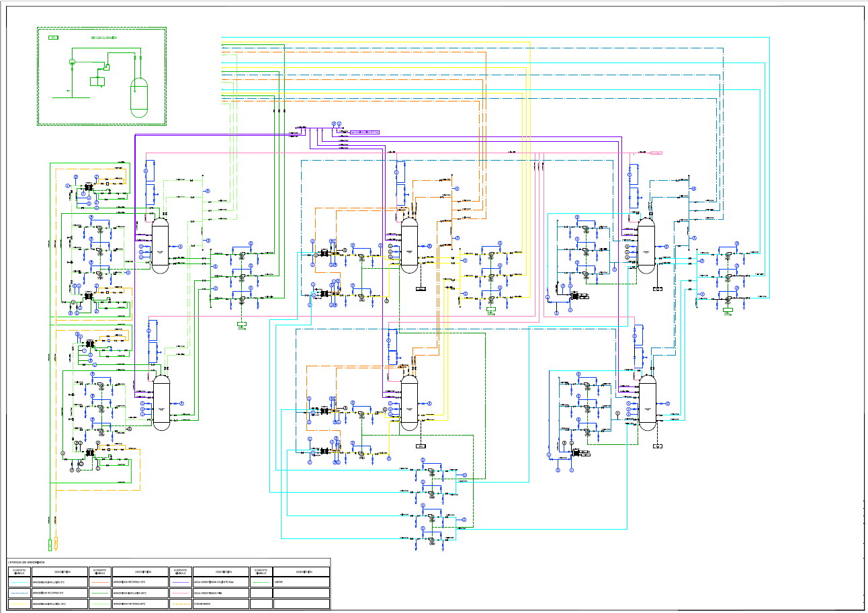Click the small green tag in chlorination box
The image size is (868, 613).
tap(53, 38)
